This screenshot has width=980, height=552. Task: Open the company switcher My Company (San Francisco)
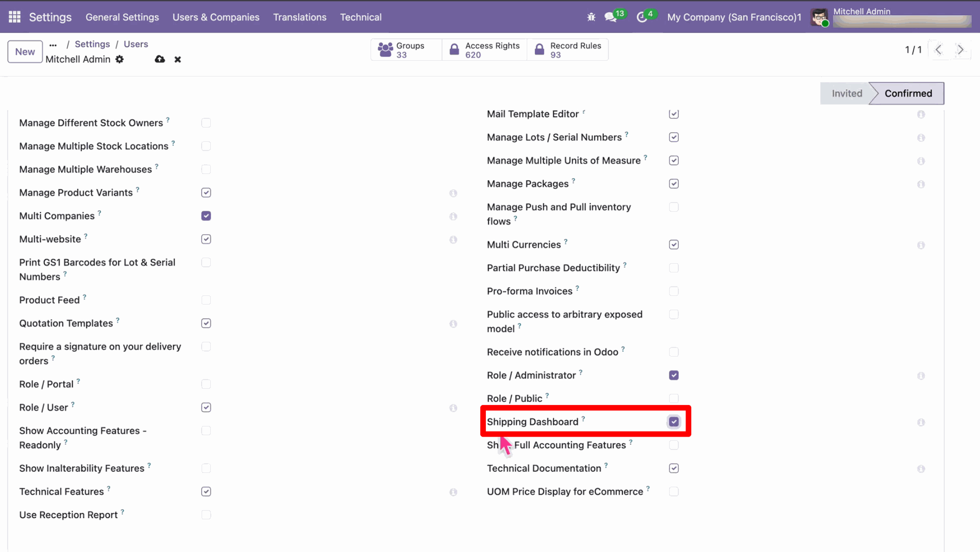(734, 17)
